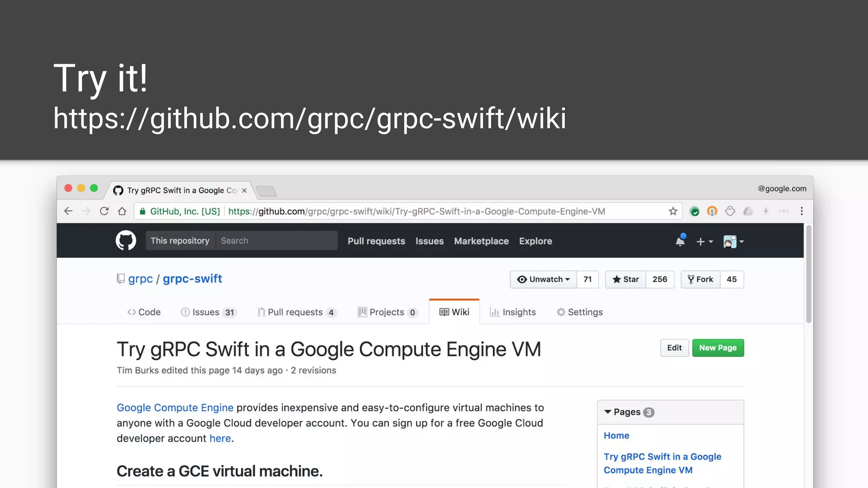Open the Home wiki page link
Image resolution: width=868 pixels, height=488 pixels.
point(616,435)
